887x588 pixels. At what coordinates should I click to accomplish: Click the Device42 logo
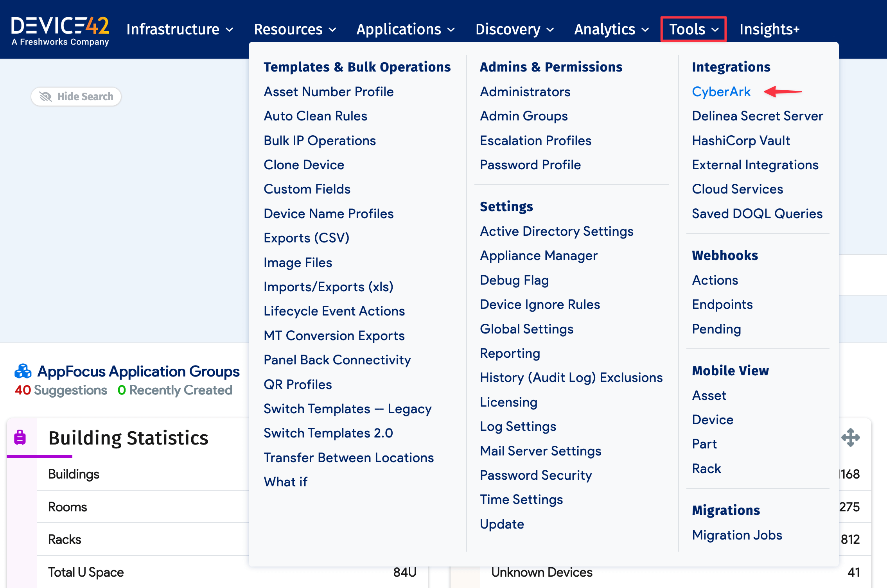[x=61, y=29]
